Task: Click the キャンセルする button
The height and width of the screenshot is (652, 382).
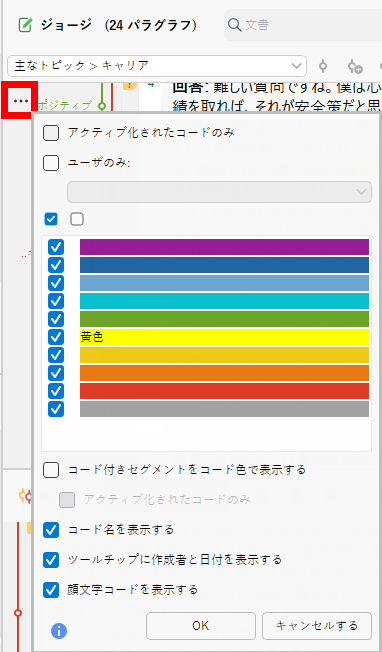Action: [317, 625]
